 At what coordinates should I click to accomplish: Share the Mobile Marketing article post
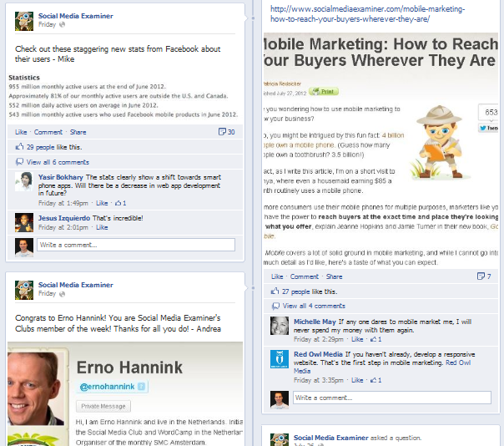335,276
